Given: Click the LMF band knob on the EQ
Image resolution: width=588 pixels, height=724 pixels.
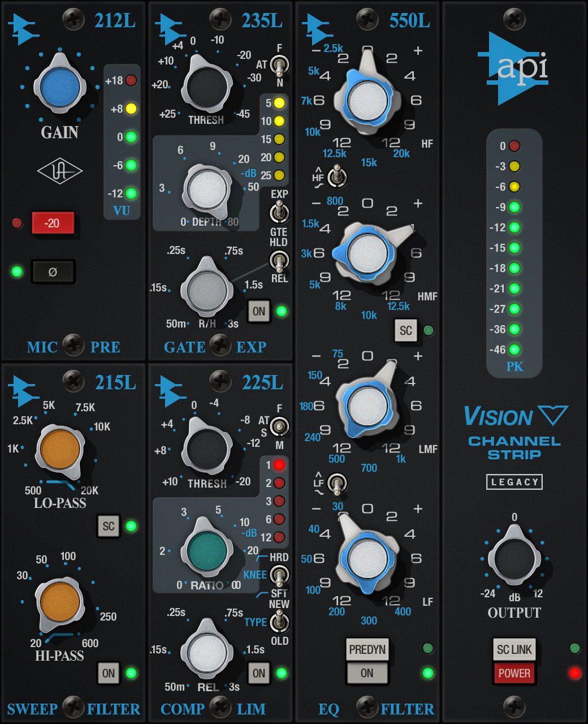Looking at the screenshot, I should click(367, 405).
